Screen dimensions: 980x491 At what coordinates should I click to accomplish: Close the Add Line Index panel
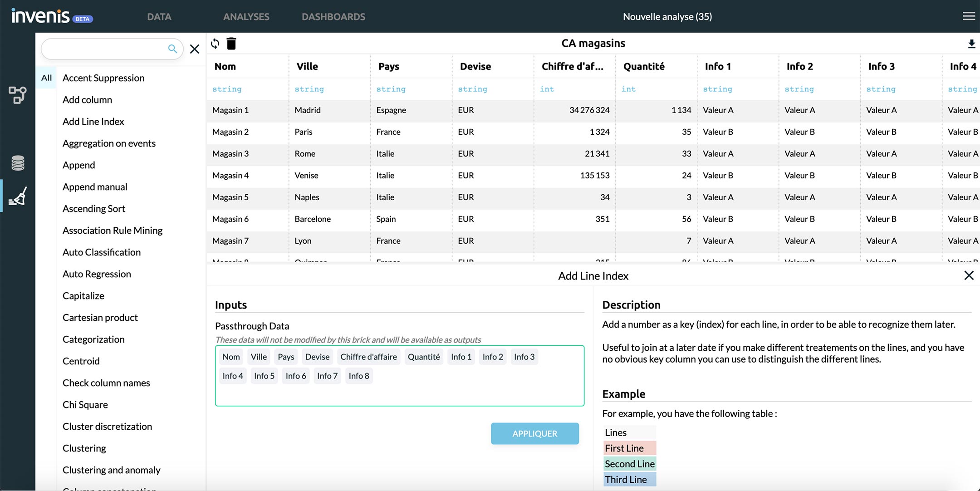[969, 275]
